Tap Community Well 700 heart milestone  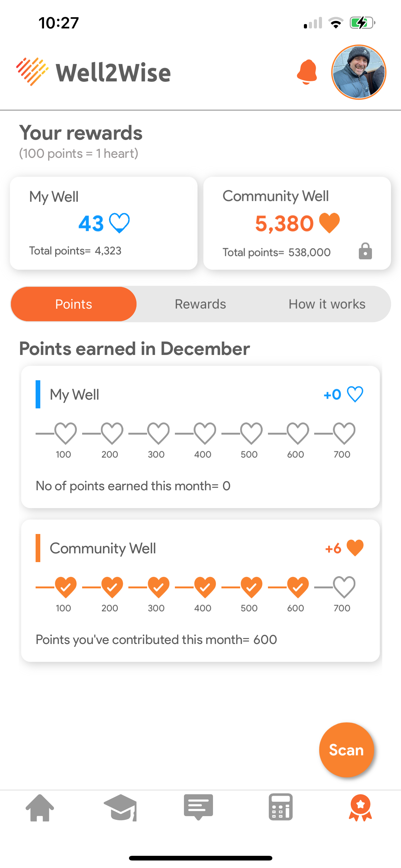click(344, 587)
